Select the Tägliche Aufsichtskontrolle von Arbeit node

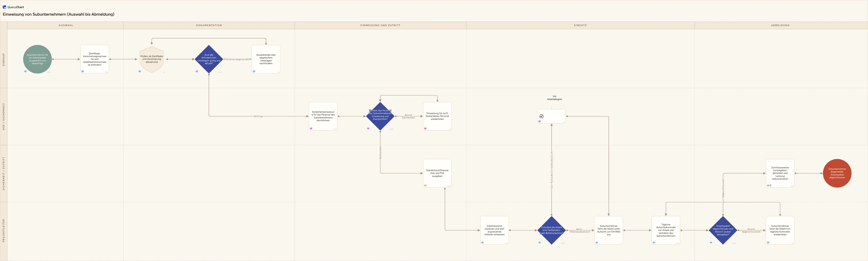pos(666,230)
